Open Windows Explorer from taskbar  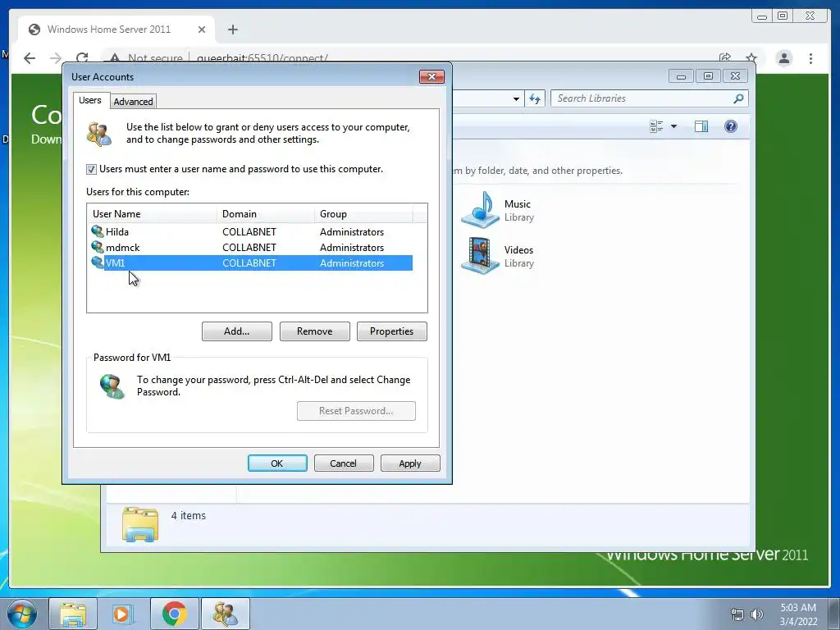pyautogui.click(x=73, y=614)
